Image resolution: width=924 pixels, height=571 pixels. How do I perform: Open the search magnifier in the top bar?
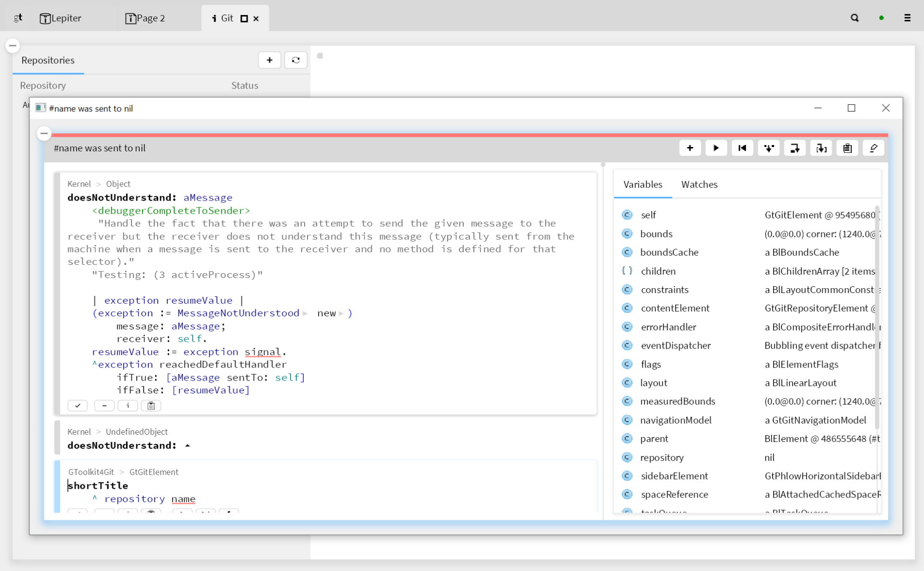coord(854,18)
